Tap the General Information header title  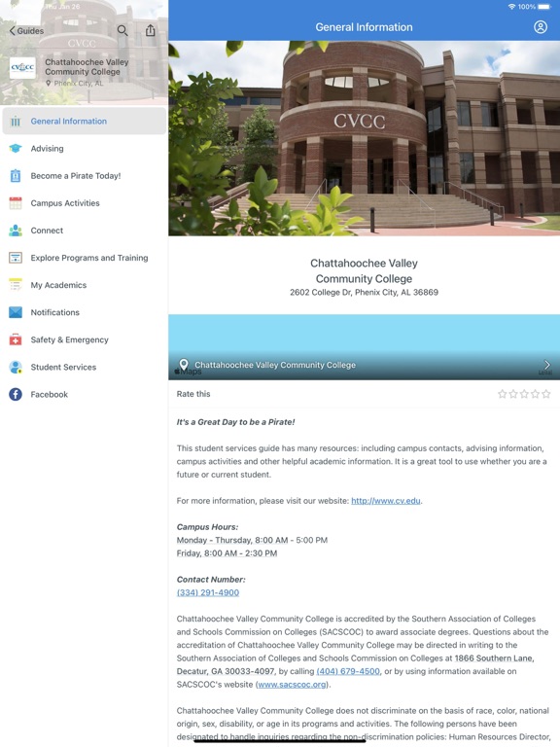(x=364, y=27)
